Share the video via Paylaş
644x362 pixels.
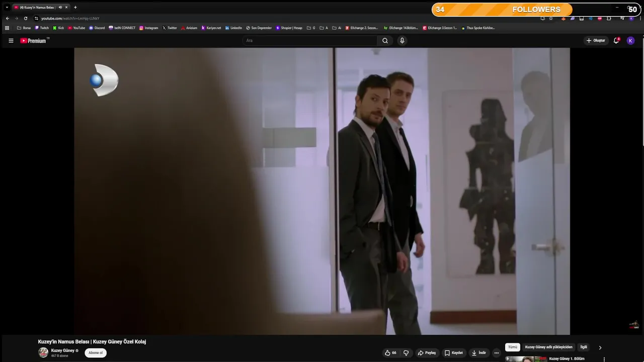click(x=427, y=353)
